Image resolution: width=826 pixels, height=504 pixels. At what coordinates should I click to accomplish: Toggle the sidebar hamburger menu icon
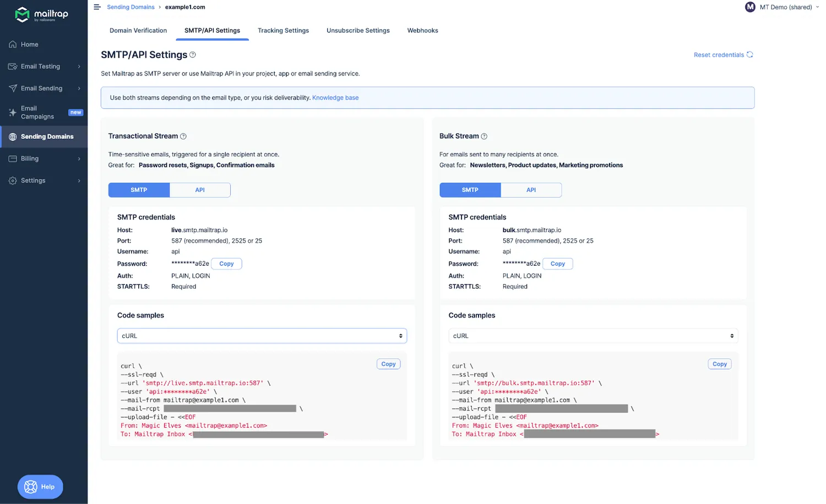pos(97,7)
